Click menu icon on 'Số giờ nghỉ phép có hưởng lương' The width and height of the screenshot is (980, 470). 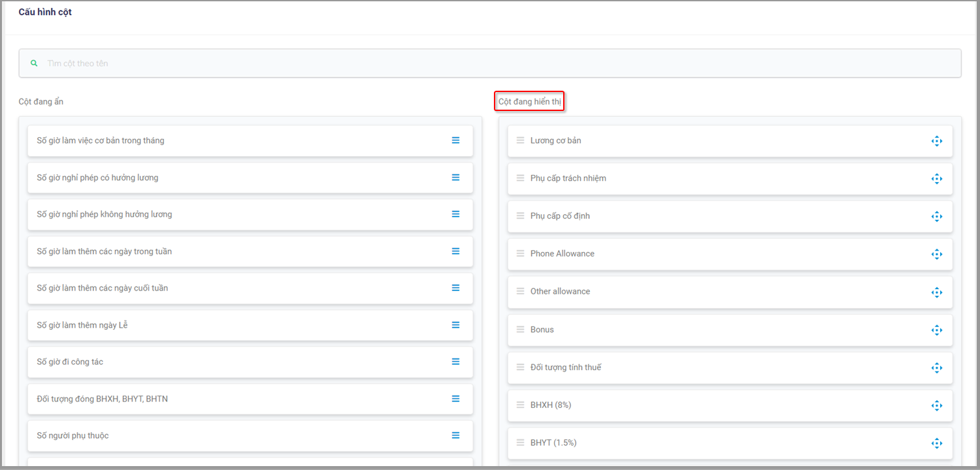coord(456,178)
